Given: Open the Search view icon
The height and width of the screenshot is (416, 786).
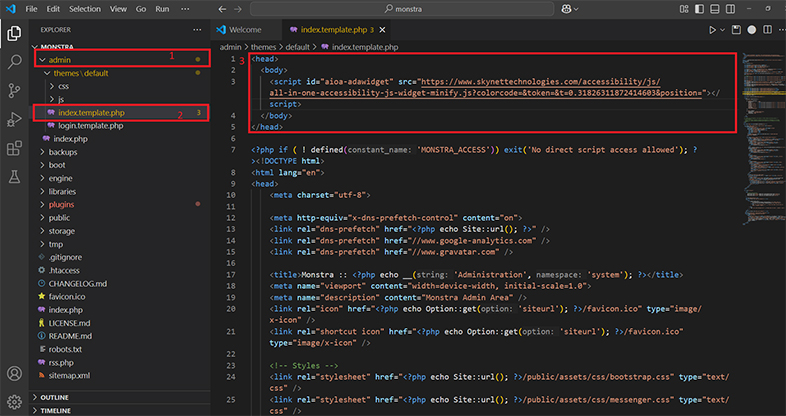Looking at the screenshot, I should tap(15, 62).
